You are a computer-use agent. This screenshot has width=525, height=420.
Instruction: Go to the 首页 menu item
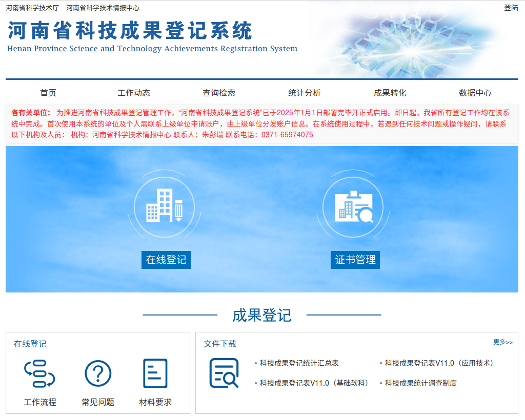point(48,93)
